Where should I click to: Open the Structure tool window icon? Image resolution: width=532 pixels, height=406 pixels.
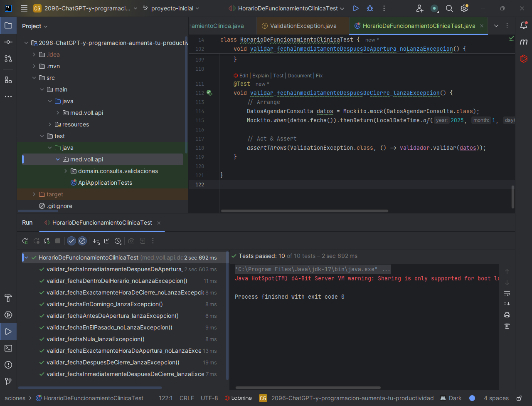point(8,79)
